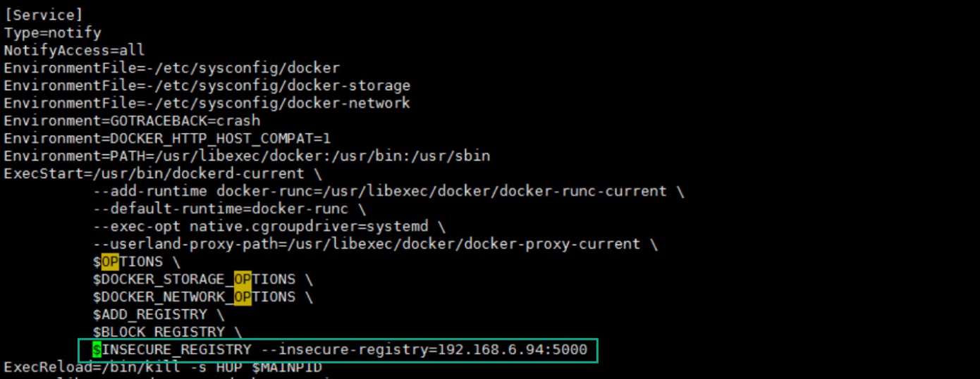
Task: Click the [Service] section header line
Action: (x=43, y=15)
